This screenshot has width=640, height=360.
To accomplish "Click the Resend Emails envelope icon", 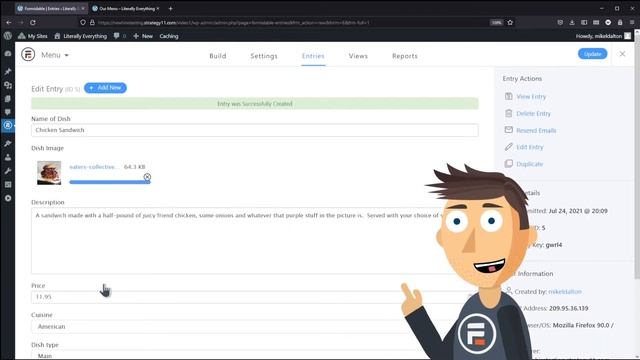I will click(x=508, y=130).
